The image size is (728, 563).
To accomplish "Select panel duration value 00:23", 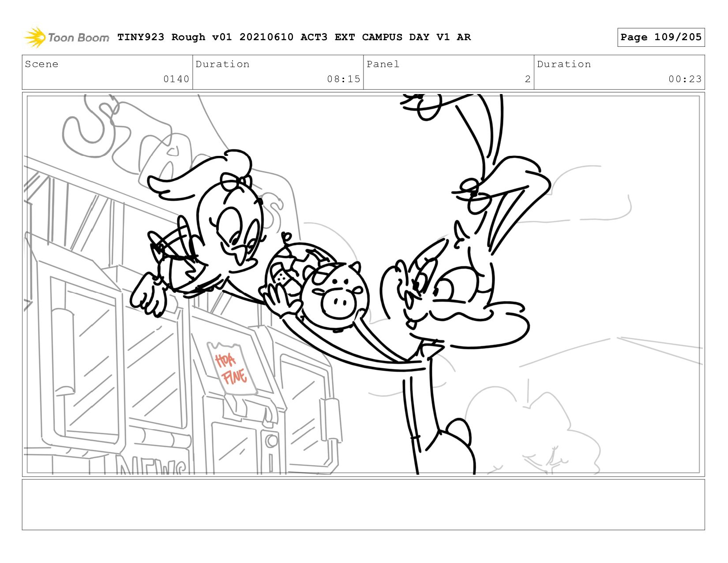I will click(685, 79).
